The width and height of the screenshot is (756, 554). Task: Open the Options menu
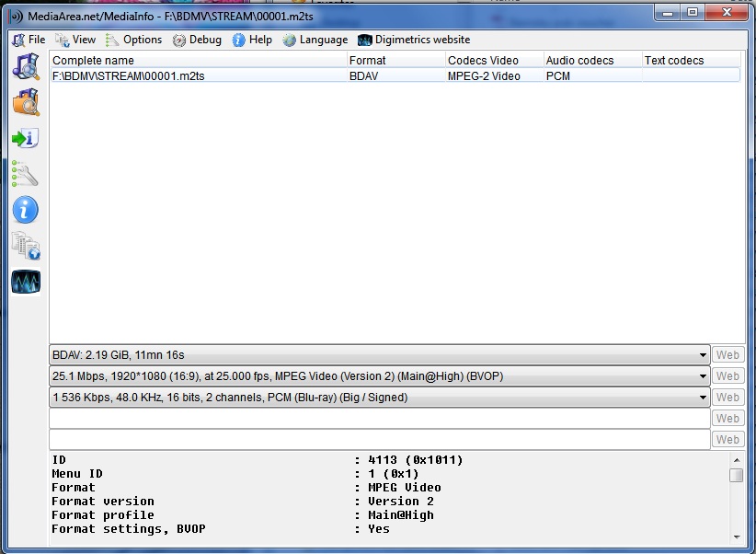133,40
